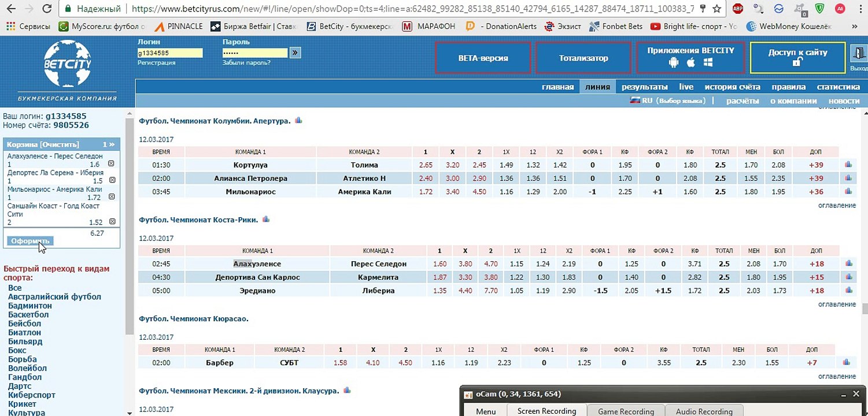Open the oCam Menu tab

pos(486,411)
